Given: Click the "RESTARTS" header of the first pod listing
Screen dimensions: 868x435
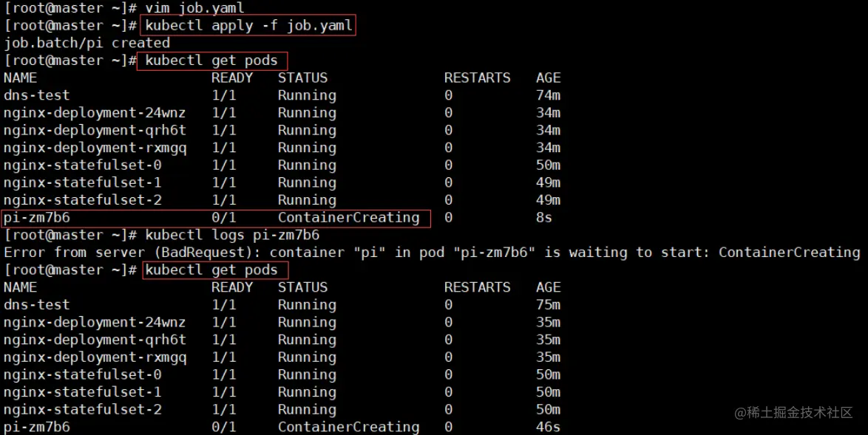Looking at the screenshot, I should pyautogui.click(x=477, y=78).
